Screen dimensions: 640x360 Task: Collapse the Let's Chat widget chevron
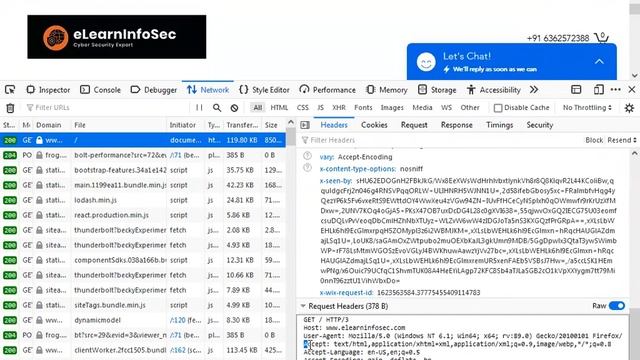point(599,62)
